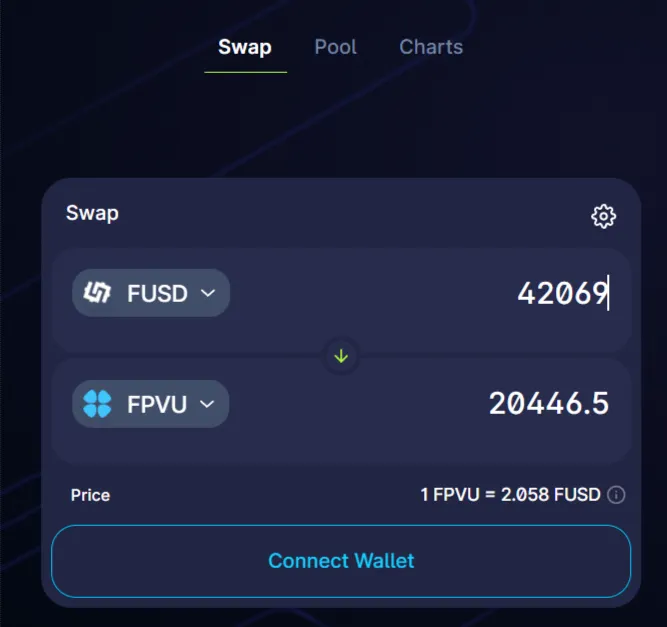667x627 pixels.
Task: Flip tokens with green down arrow
Action: click(341, 356)
